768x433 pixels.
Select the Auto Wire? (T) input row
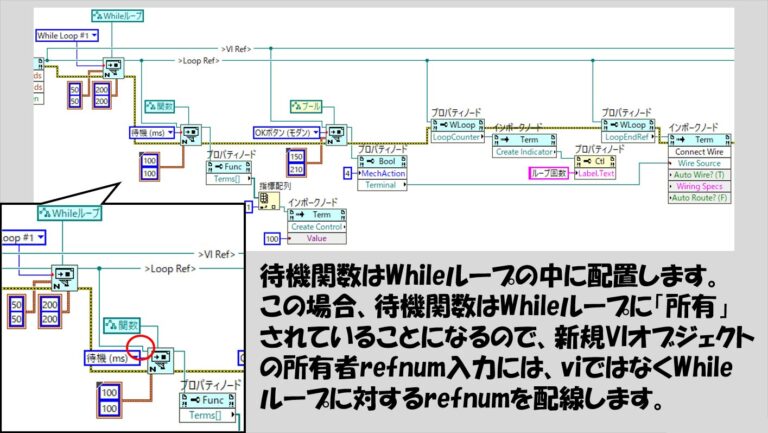tap(699, 175)
